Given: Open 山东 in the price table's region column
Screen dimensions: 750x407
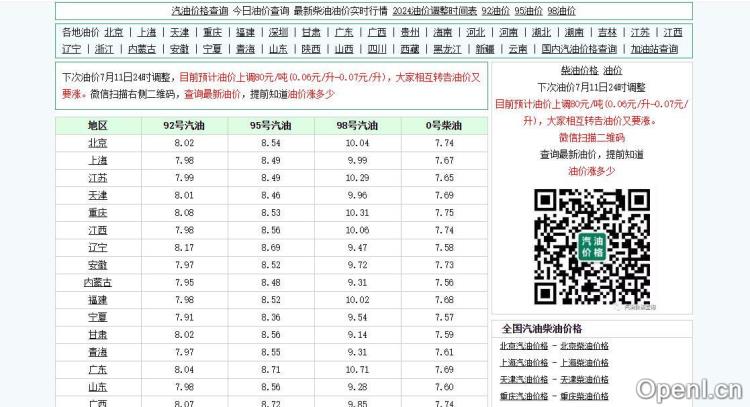Looking at the screenshot, I should (98, 387).
